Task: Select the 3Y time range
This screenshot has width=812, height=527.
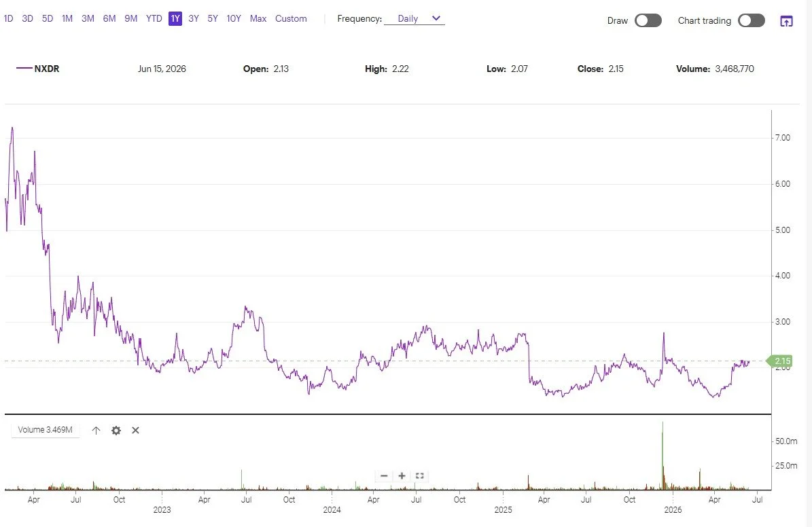Action: tap(194, 18)
